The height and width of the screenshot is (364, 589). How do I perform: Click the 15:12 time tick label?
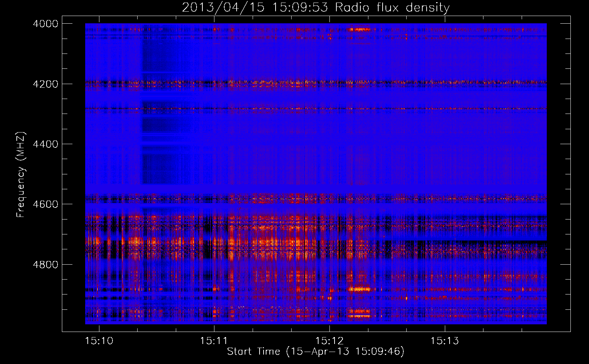click(x=329, y=341)
